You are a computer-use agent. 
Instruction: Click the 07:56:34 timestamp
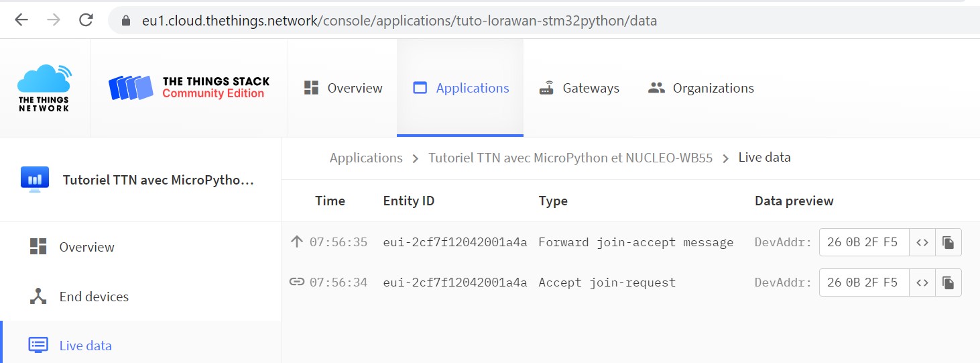[x=339, y=282]
